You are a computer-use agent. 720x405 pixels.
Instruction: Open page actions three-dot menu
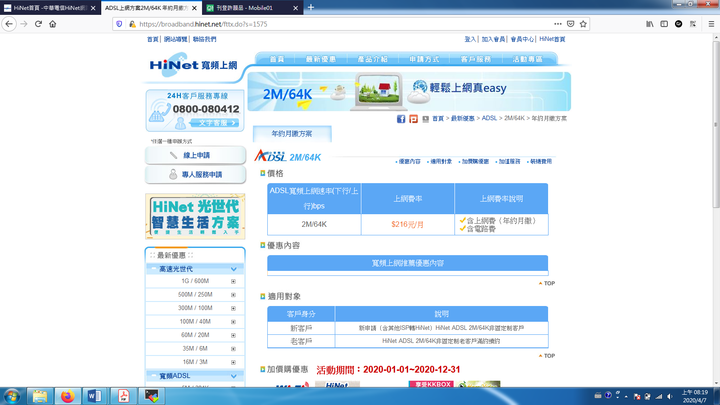(557, 24)
